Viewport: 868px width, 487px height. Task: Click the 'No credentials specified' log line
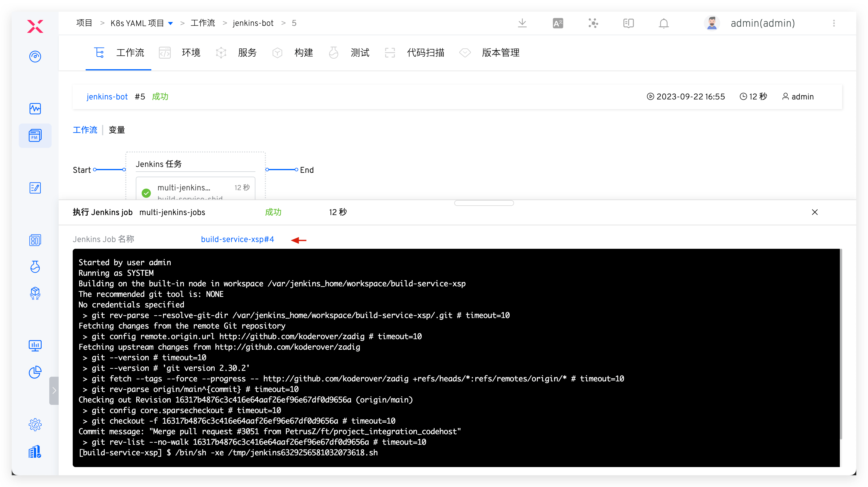click(131, 305)
